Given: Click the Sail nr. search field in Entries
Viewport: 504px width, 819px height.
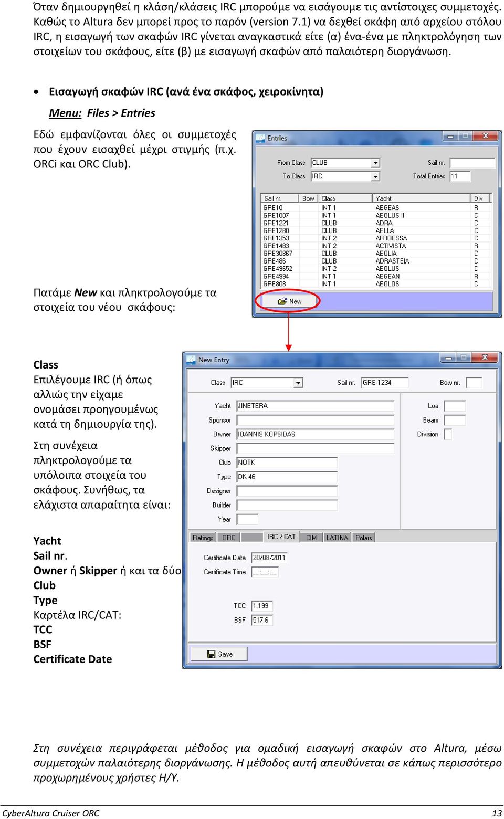Looking at the screenshot, I should click(x=472, y=163).
